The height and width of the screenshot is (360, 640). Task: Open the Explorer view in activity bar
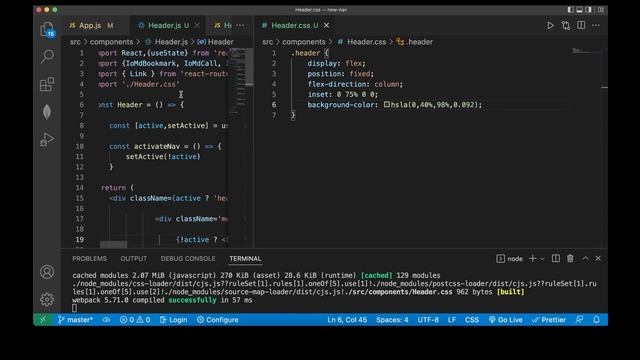(47, 29)
